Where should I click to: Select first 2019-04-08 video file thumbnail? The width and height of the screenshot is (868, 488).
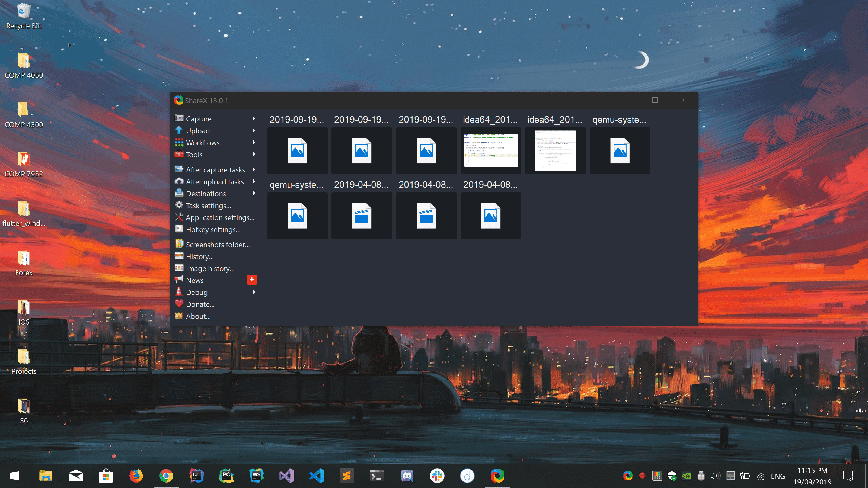click(362, 216)
